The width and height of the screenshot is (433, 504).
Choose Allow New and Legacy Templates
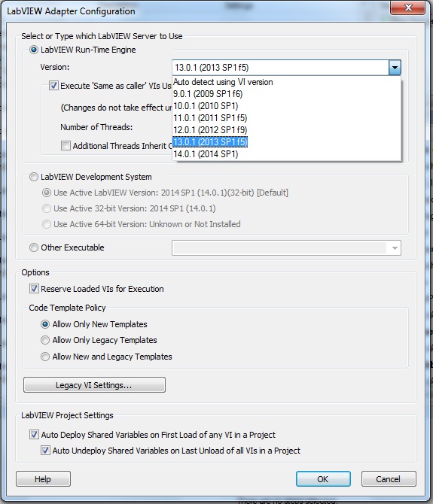point(45,357)
